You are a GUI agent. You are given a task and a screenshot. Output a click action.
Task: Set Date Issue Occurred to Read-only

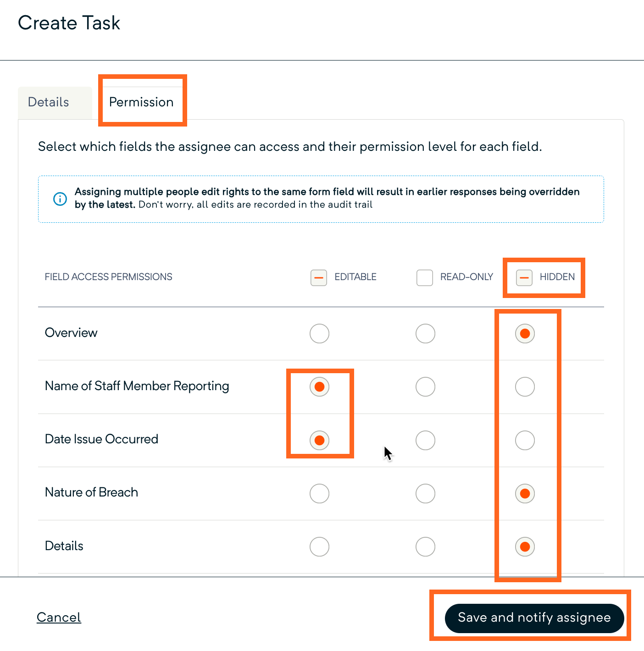pos(425,440)
